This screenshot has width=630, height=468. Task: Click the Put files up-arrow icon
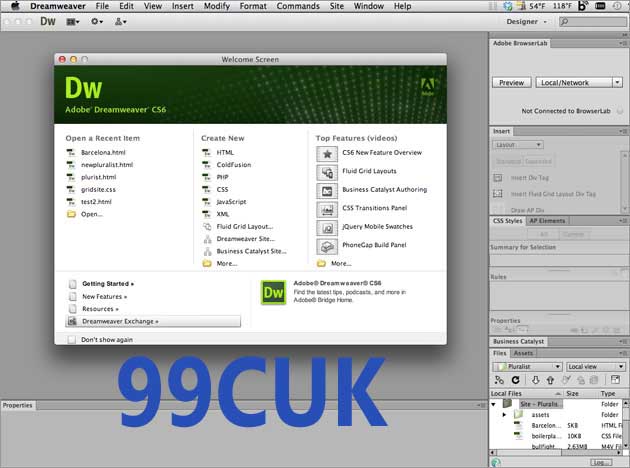coord(550,380)
